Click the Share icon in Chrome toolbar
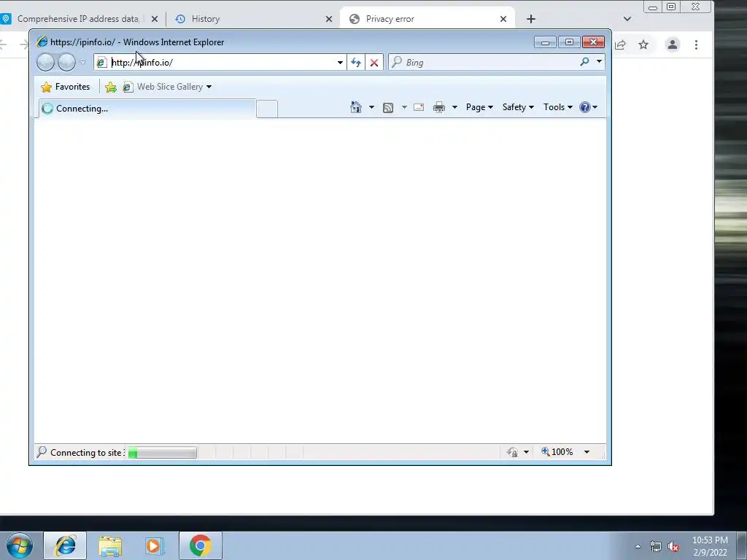747x560 pixels. [x=620, y=44]
